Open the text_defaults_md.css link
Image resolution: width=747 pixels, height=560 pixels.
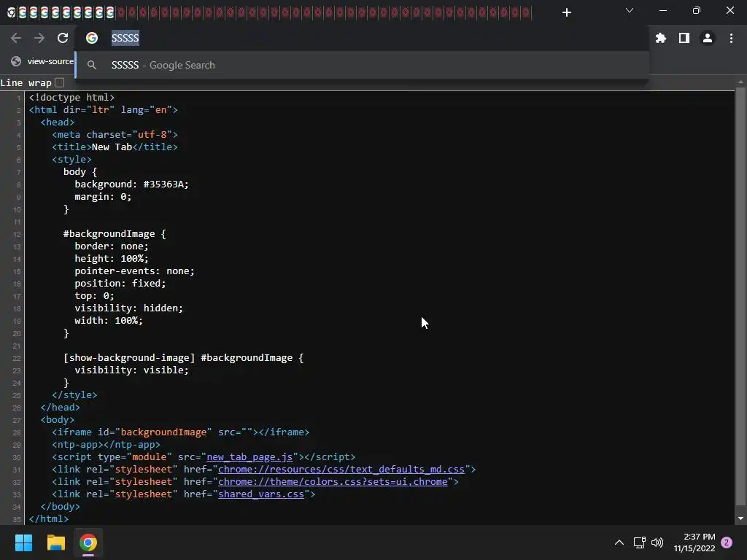coord(341,470)
